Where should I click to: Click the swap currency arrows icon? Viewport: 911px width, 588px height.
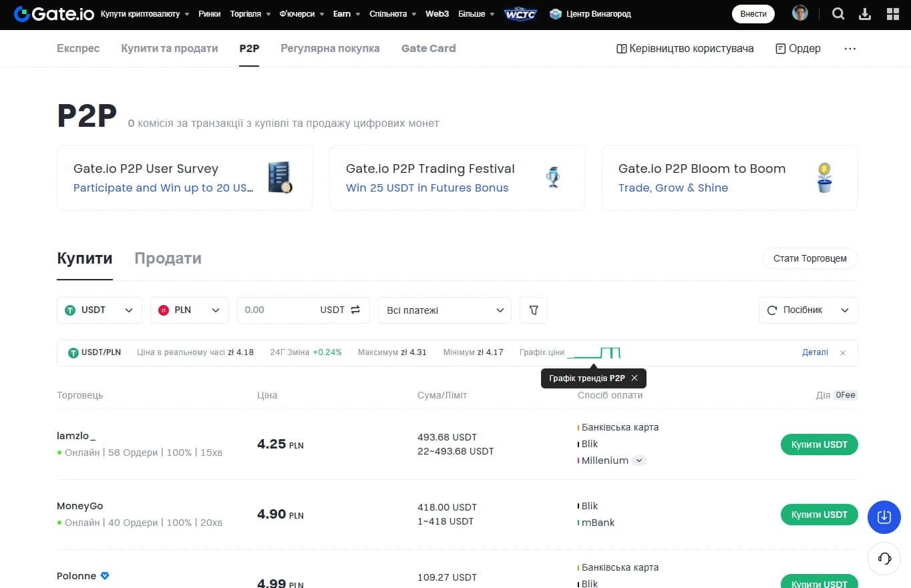coord(355,310)
